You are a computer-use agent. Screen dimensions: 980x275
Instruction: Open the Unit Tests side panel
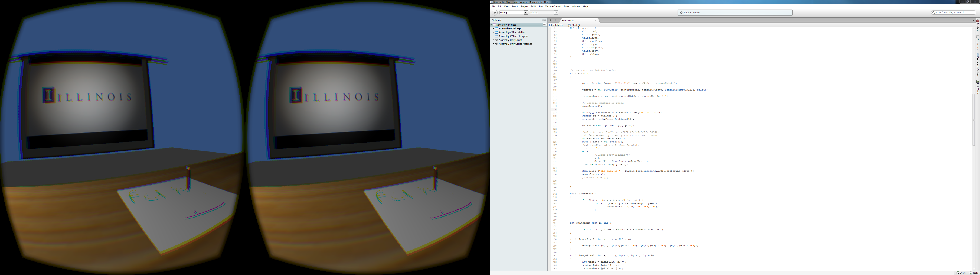978,88
